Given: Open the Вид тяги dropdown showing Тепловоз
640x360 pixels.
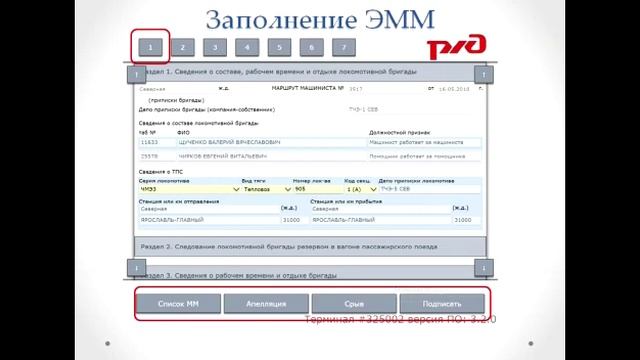Looking at the screenshot, I should click(x=267, y=189).
